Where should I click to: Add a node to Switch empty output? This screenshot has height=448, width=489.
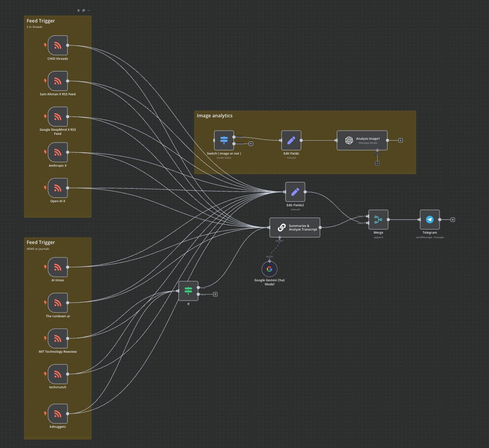pos(251,144)
